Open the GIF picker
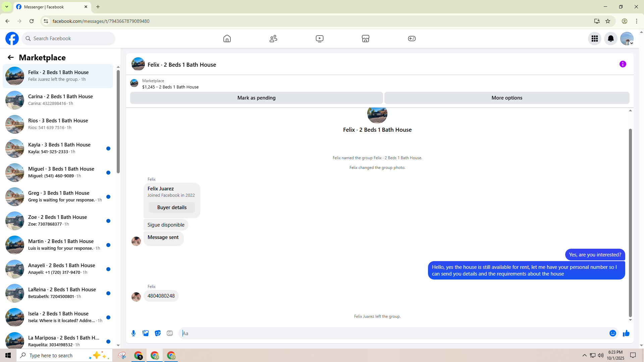The height and width of the screenshot is (362, 644). [x=170, y=333]
